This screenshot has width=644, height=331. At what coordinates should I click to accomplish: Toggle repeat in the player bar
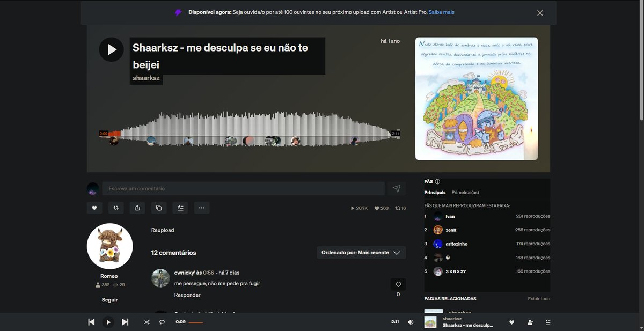pos(162,322)
